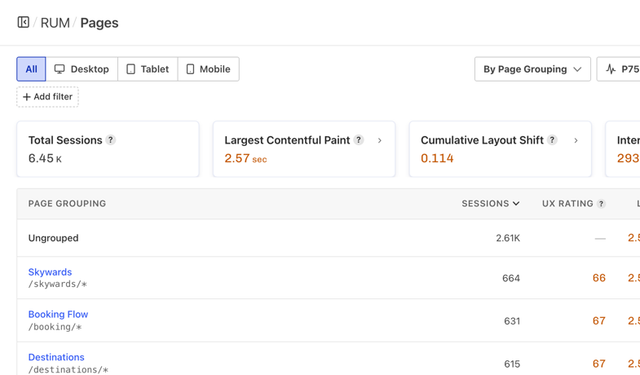This screenshot has width=640, height=375.
Task: Click the 664 sessions cell for Skywards
Action: point(511,278)
